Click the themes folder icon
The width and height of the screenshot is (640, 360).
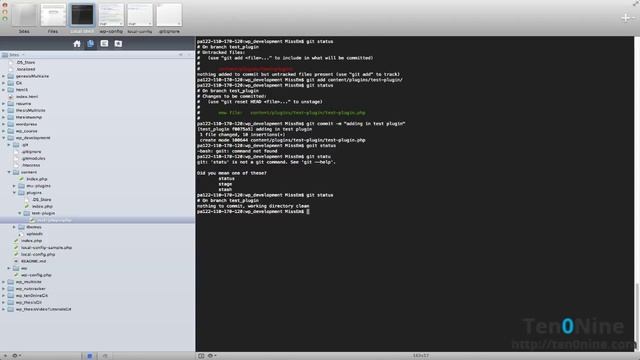(22, 227)
